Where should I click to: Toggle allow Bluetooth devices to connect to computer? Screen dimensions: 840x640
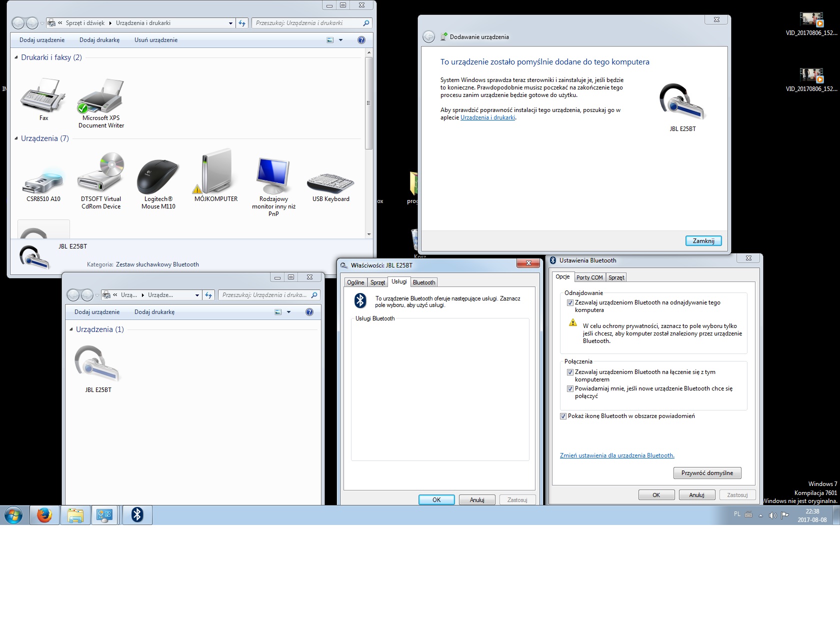[570, 372]
